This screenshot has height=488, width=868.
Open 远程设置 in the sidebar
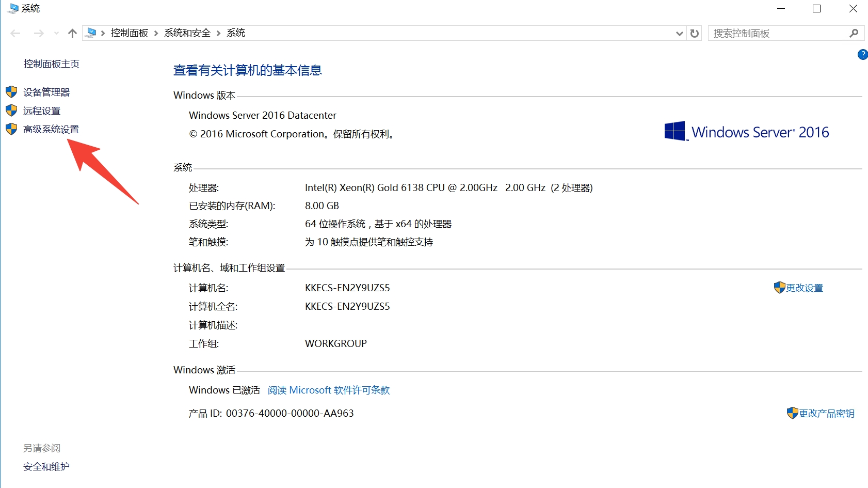tap(42, 111)
